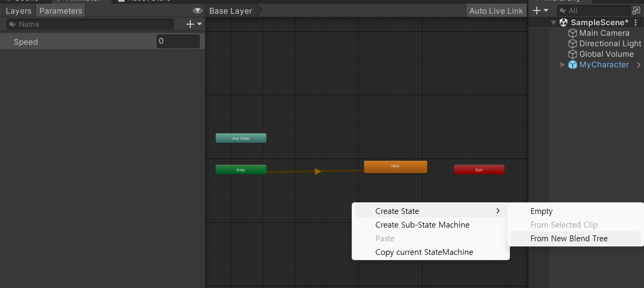The width and height of the screenshot is (644, 288).
Task: Select the orange Idles state node
Action: coord(395,167)
